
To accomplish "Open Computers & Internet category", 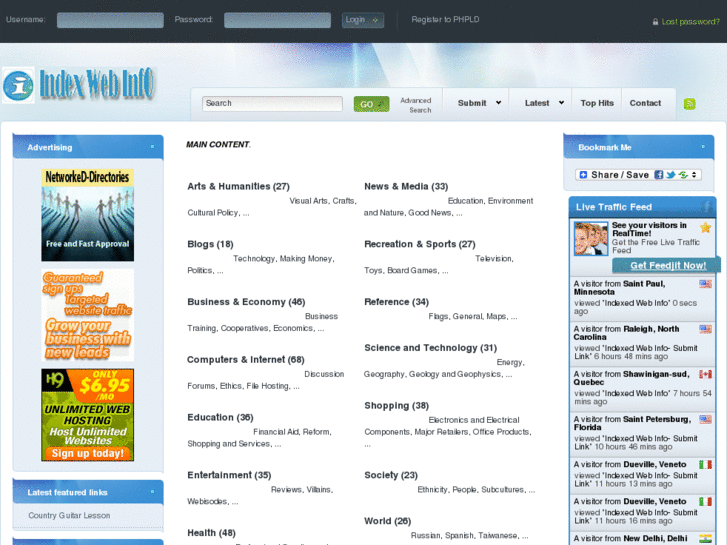I will [246, 360].
